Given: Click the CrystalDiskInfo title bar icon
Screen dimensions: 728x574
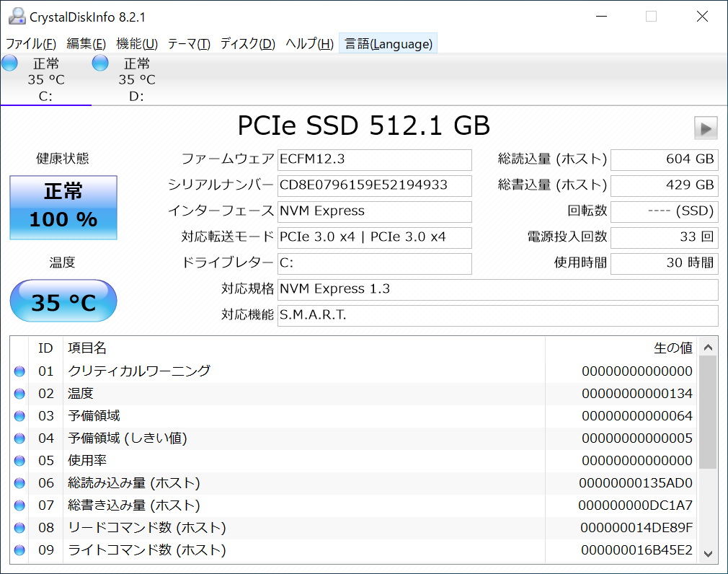Looking at the screenshot, I should [16, 15].
